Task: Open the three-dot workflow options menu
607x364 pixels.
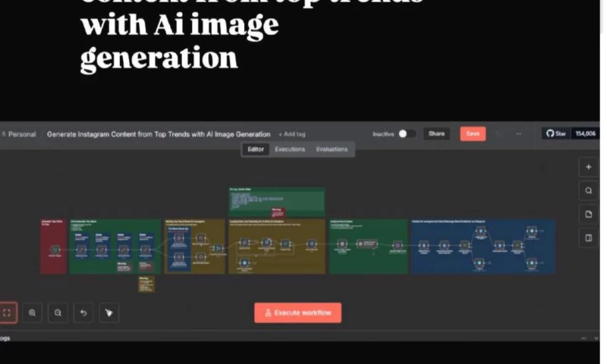Action: [x=518, y=133]
